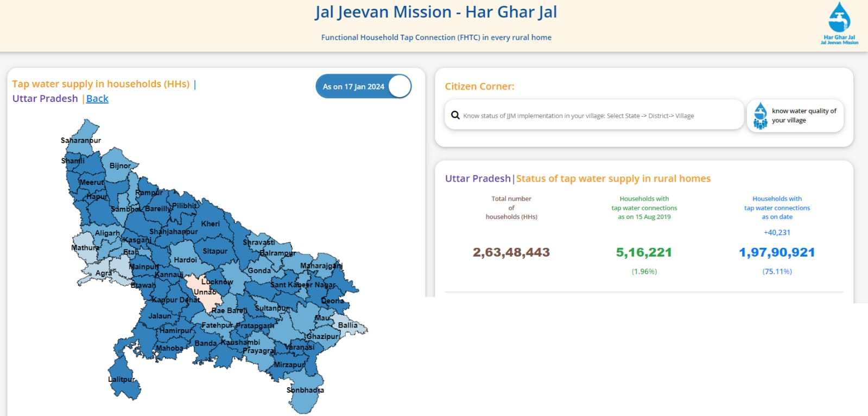Click the 1,97,90,921 households connections value
Image resolution: width=868 pixels, height=416 pixels.
pyautogui.click(x=776, y=252)
